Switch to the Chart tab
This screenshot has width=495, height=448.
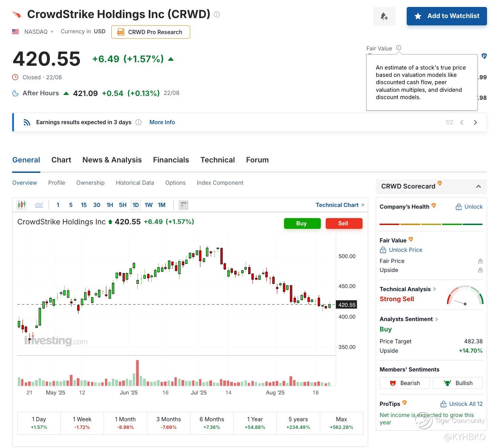pyautogui.click(x=61, y=160)
